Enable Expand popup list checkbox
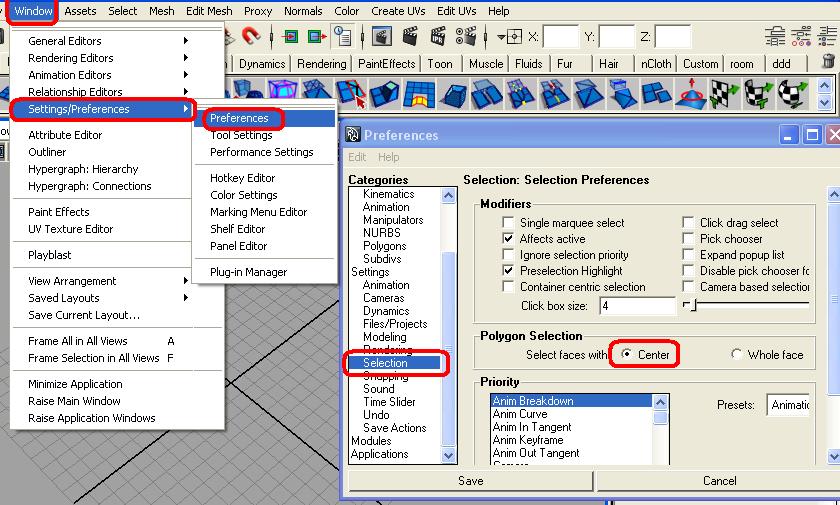 [688, 254]
